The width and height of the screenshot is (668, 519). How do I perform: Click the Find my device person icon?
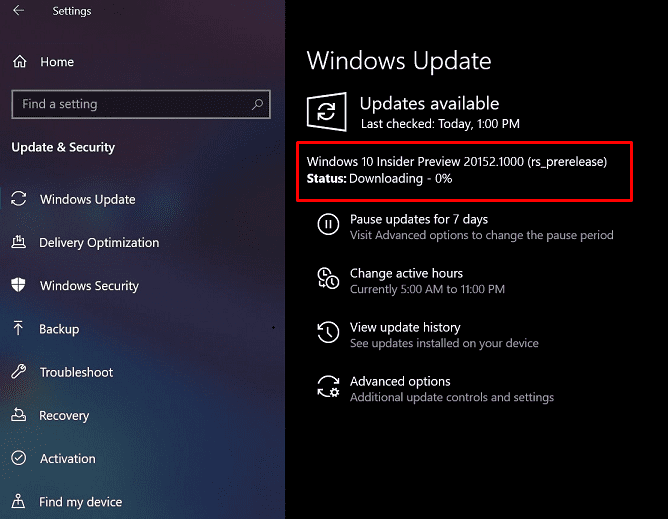point(18,501)
